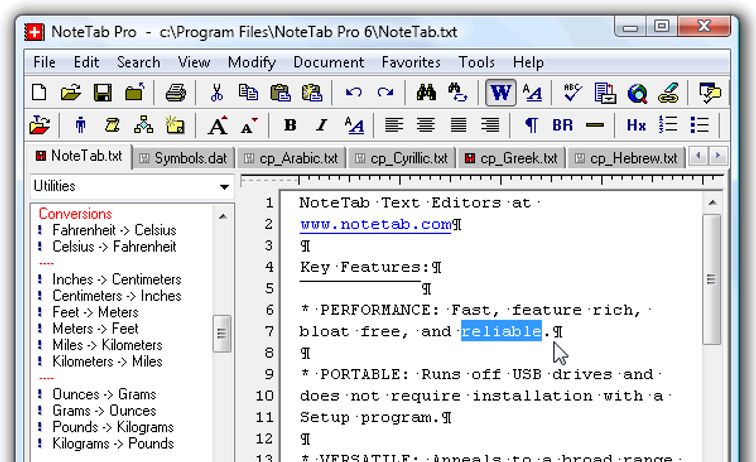
Task: Click the numbered list icon
Action: pos(669,126)
